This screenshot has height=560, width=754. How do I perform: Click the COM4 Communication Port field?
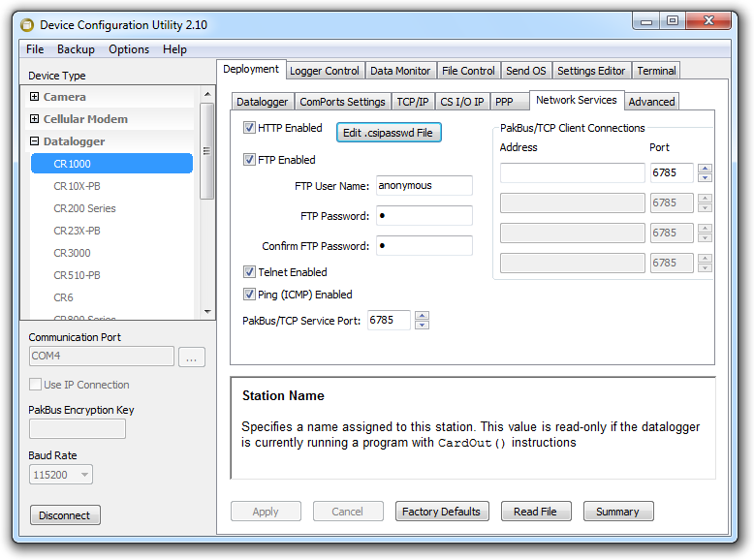pos(102,357)
